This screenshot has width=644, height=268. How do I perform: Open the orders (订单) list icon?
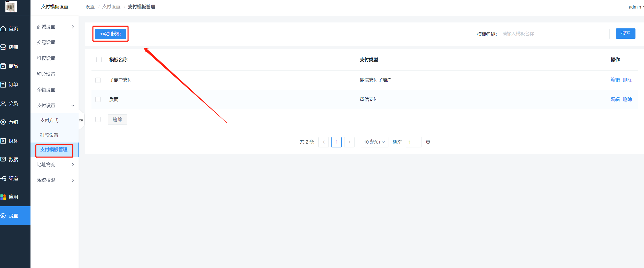[3, 85]
